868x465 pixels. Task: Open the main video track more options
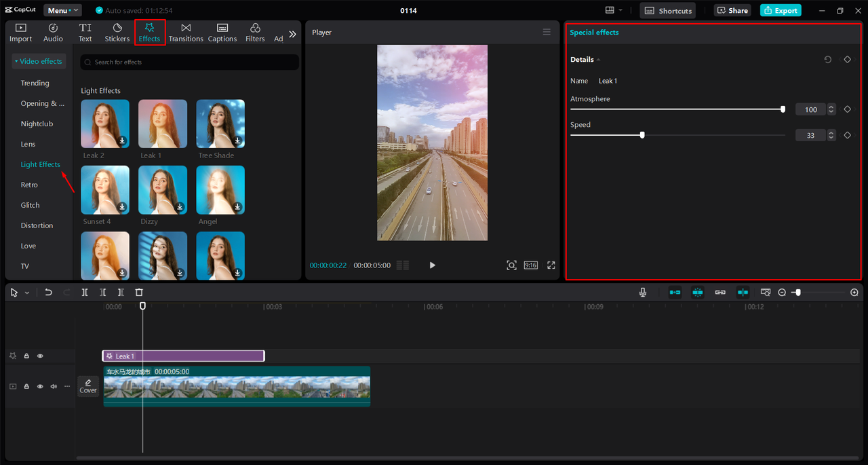coord(66,386)
